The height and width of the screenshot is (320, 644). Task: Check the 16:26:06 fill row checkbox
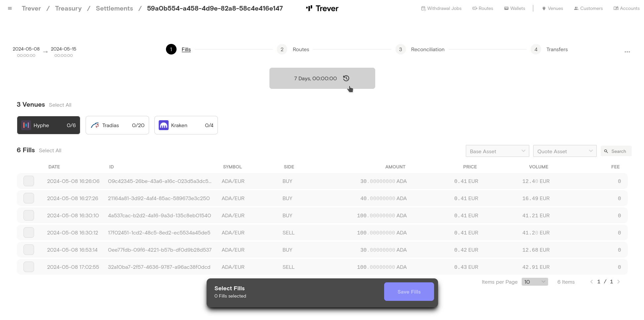(29, 181)
